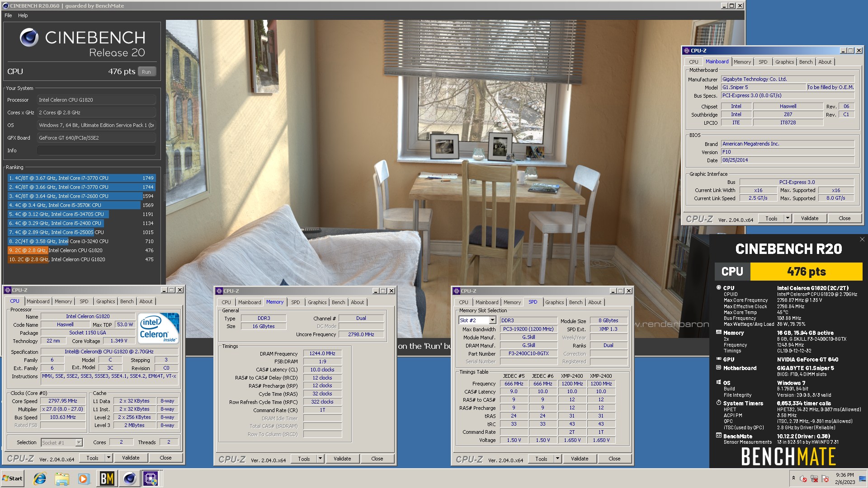Select ranking entry 8 Intel Core i3-3240
868x488 pixels.
(x=81, y=241)
